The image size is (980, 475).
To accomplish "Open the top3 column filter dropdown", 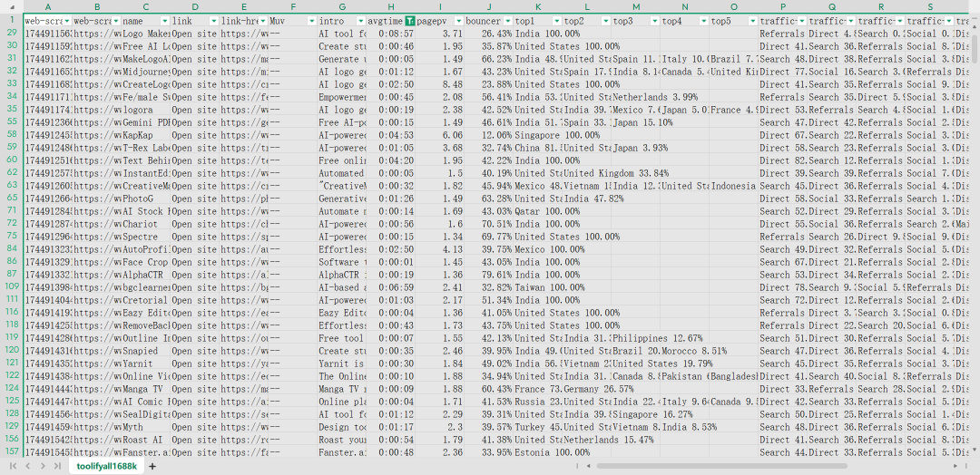I will (x=654, y=21).
